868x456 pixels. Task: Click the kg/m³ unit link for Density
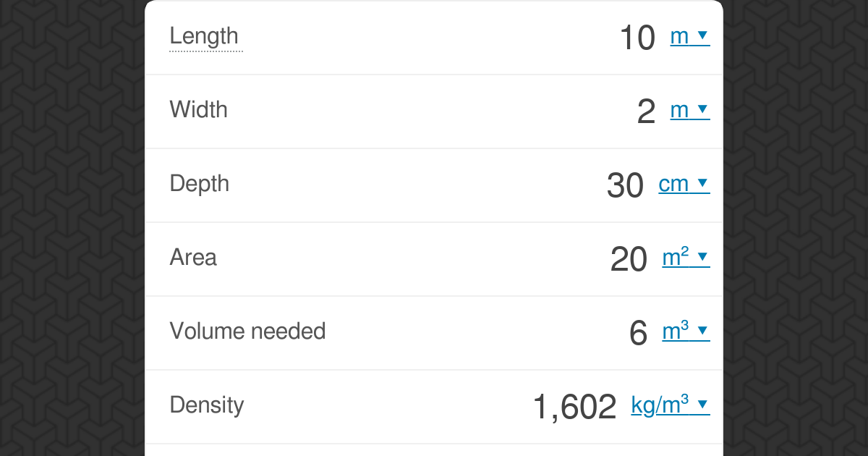[x=660, y=405]
